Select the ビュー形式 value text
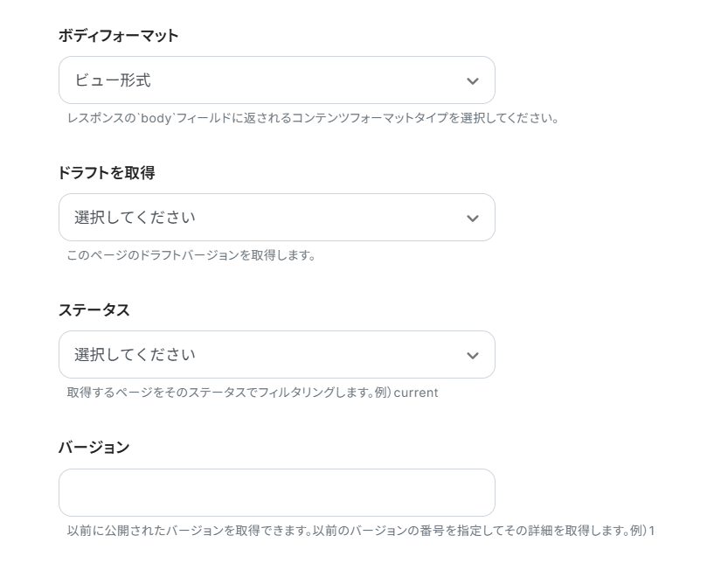Viewport: 728px width, 563px height. click(113, 80)
